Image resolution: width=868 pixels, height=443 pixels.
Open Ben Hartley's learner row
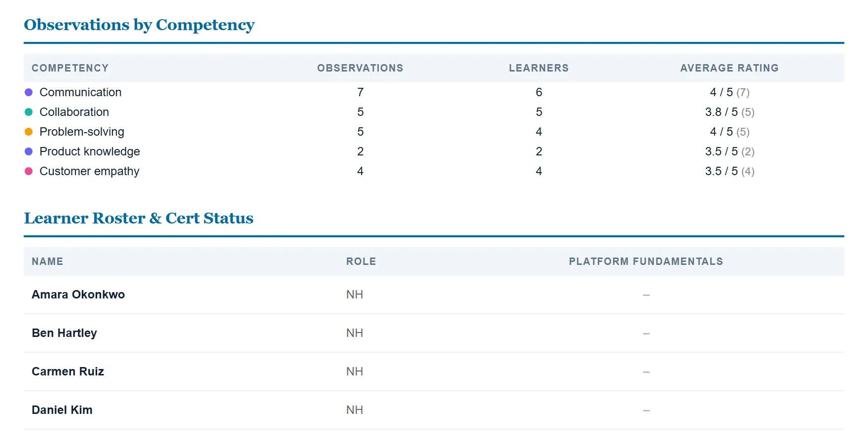point(434,333)
